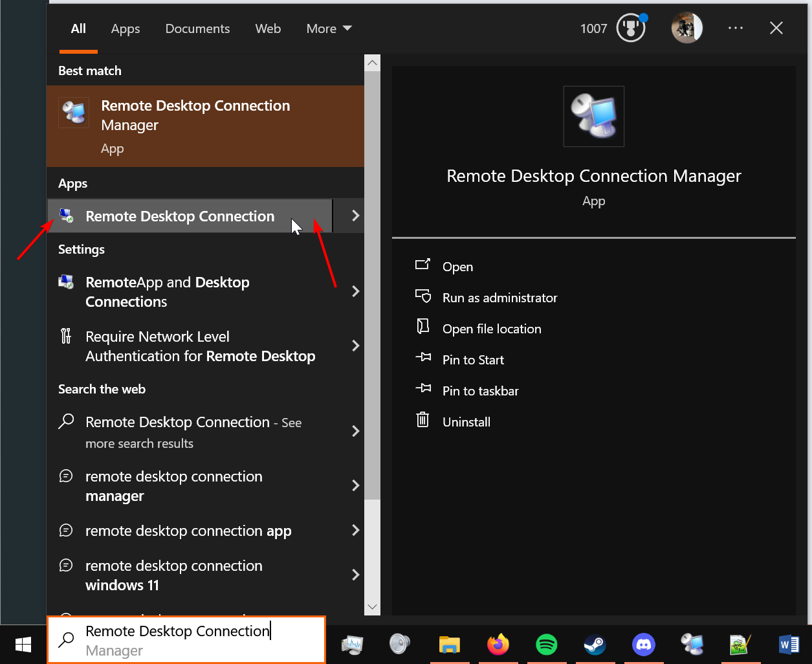Click the Windows Start button
Screen dimensions: 812x664
(x=23, y=645)
